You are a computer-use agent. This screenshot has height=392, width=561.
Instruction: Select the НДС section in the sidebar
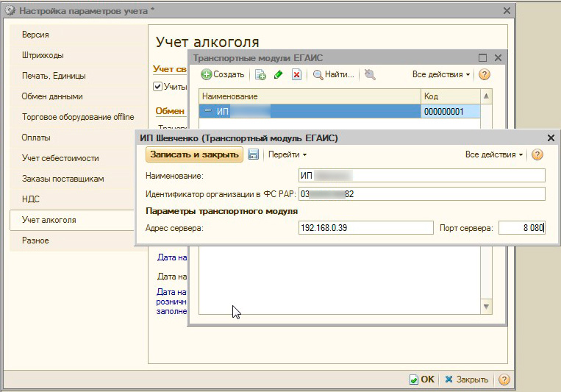coord(31,199)
